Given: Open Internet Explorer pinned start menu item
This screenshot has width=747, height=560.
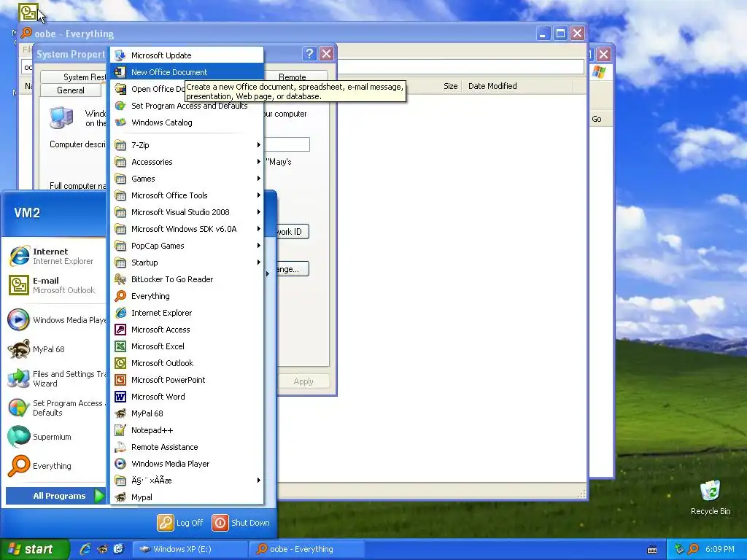Looking at the screenshot, I should pyautogui.click(x=55, y=256).
